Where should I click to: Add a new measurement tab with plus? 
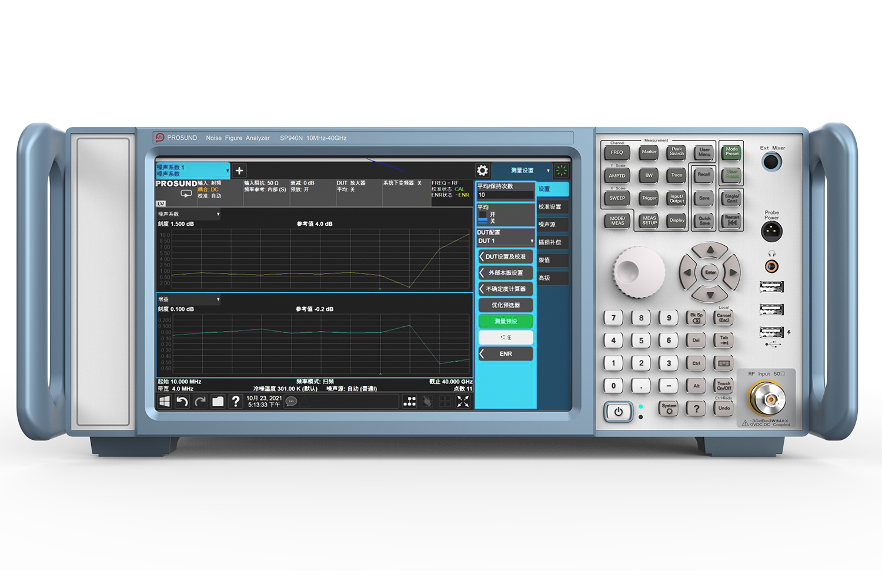[x=239, y=171]
